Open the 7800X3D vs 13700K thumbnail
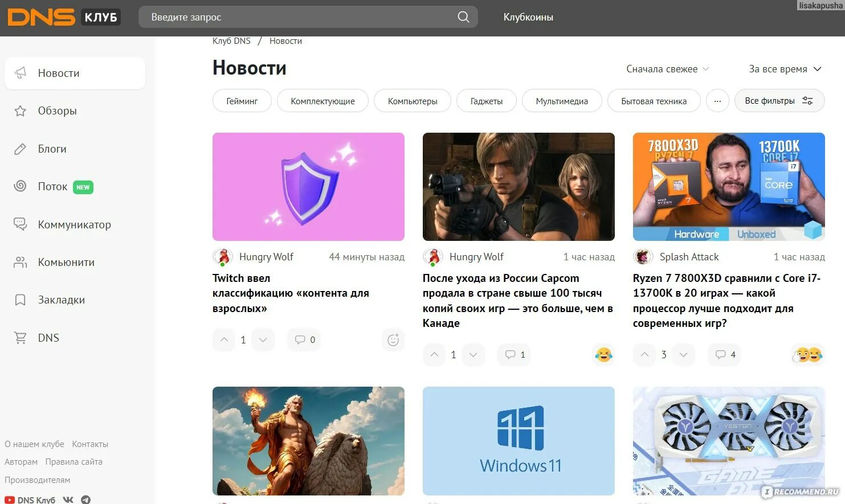Image resolution: width=845 pixels, height=504 pixels. coord(729,187)
